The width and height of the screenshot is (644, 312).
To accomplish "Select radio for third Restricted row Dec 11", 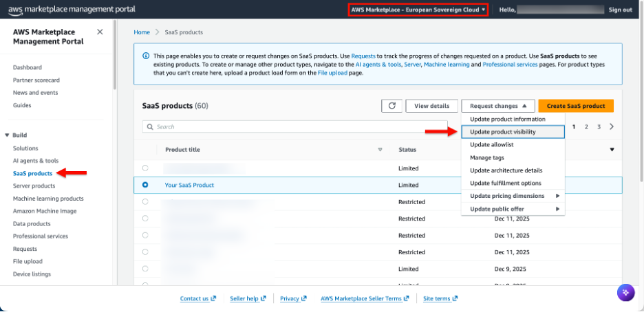I will coord(145,235).
